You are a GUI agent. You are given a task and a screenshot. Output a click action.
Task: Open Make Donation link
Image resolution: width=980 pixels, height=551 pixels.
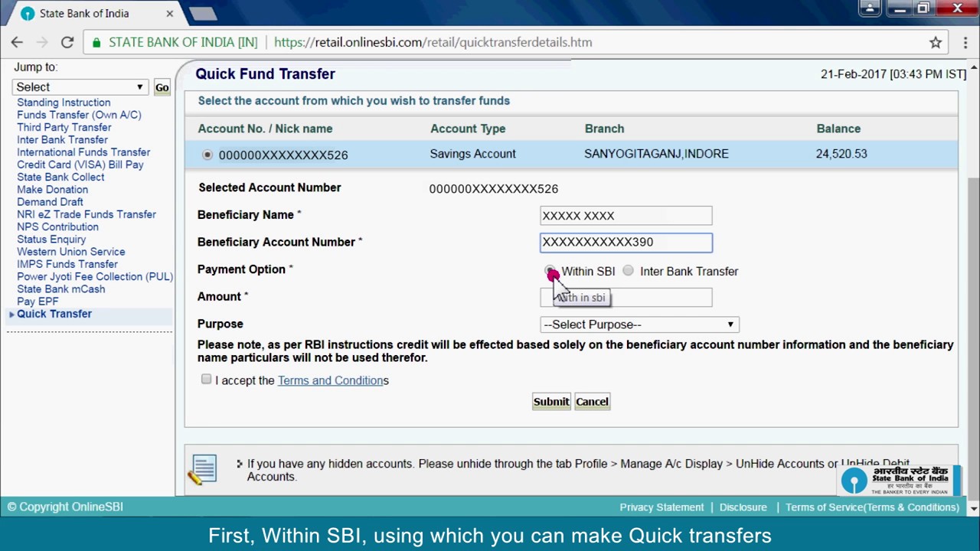point(52,190)
